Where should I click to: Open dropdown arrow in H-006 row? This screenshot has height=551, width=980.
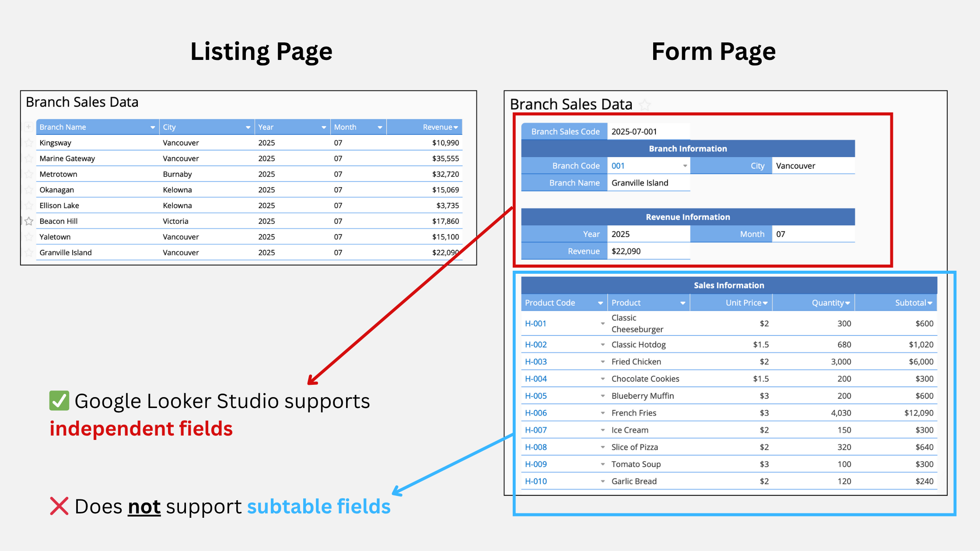tap(602, 413)
